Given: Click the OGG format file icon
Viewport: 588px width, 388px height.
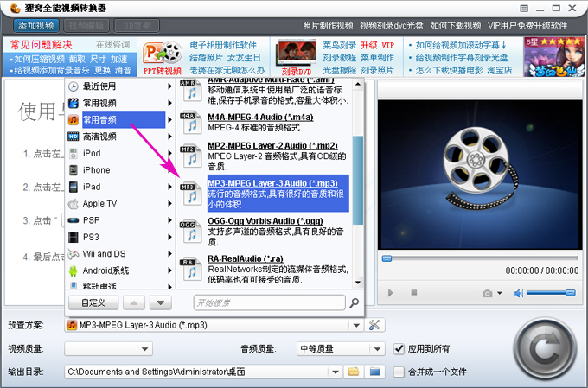Looking at the screenshot, I should click(191, 232).
